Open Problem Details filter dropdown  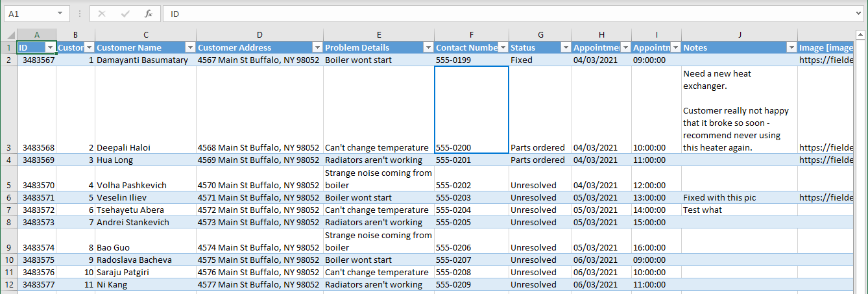point(428,47)
